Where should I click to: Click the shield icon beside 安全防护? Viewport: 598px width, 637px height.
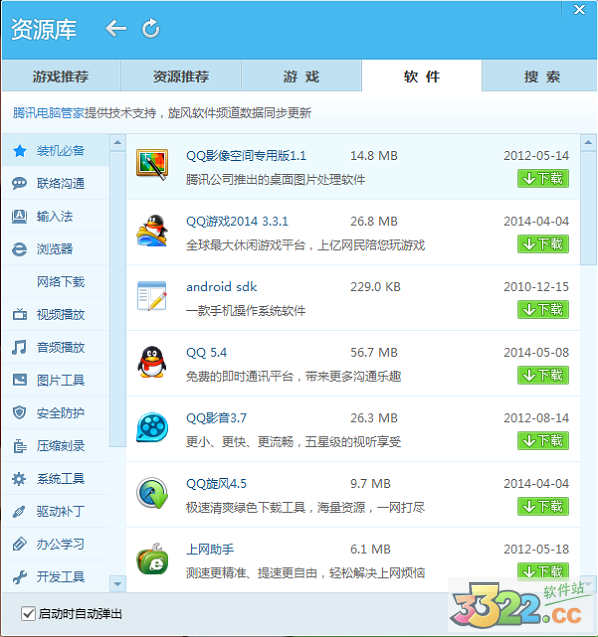coord(20,413)
